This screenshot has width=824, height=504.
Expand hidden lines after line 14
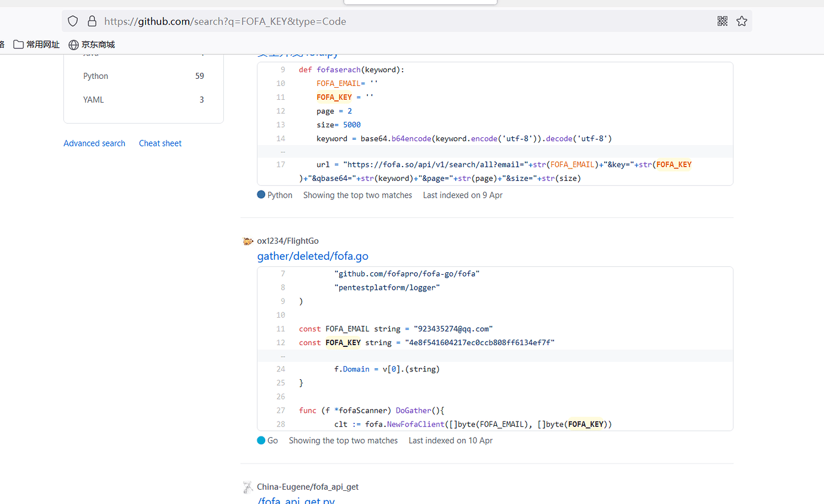pos(282,152)
